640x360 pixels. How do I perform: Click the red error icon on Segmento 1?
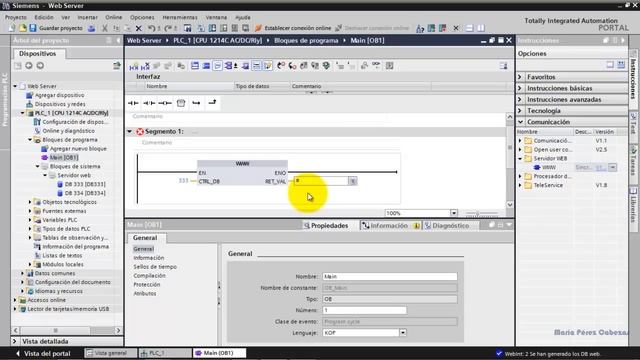click(140, 131)
